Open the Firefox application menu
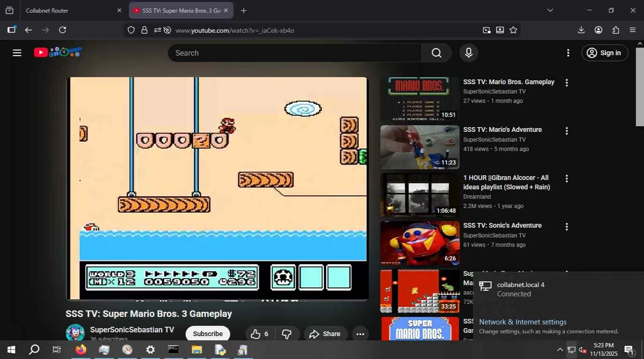Image resolution: width=644 pixels, height=359 pixels. (x=633, y=30)
